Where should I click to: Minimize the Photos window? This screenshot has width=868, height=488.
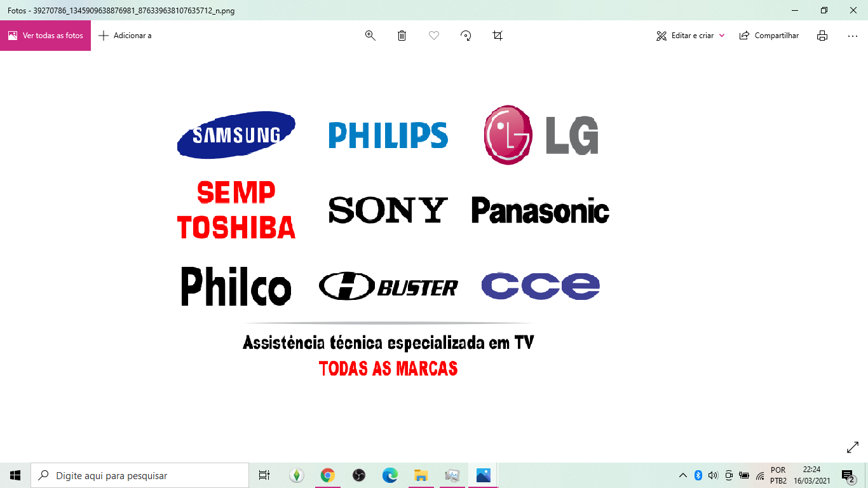coord(795,10)
